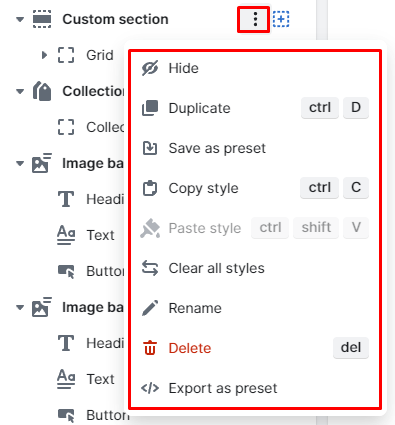The height and width of the screenshot is (425, 395).
Task: Click the Duplicate stacked-squares icon
Action: (150, 108)
